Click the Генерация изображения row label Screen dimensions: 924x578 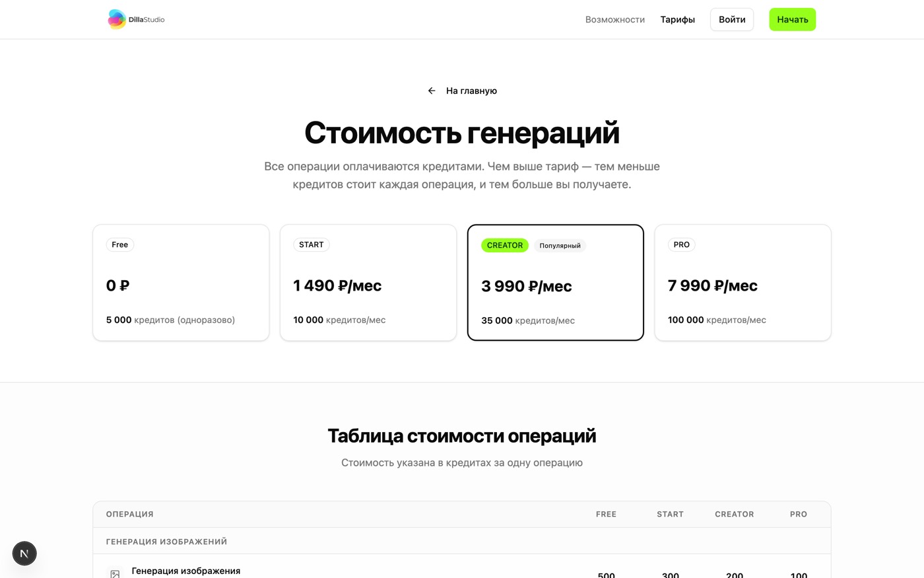click(x=186, y=571)
